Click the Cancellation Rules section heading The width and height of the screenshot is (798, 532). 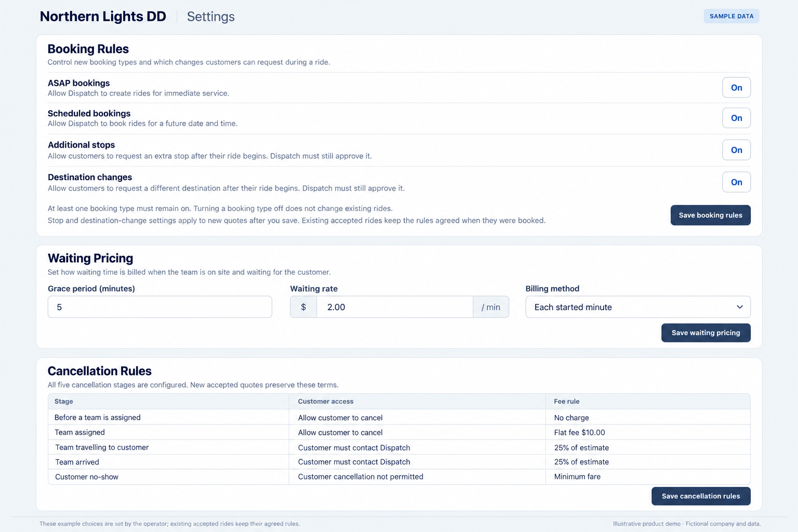tap(100, 371)
